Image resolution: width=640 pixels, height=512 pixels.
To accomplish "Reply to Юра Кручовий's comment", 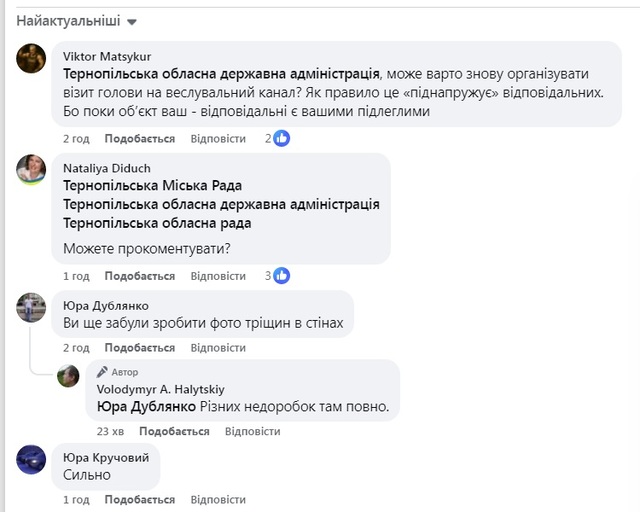I will [217, 499].
